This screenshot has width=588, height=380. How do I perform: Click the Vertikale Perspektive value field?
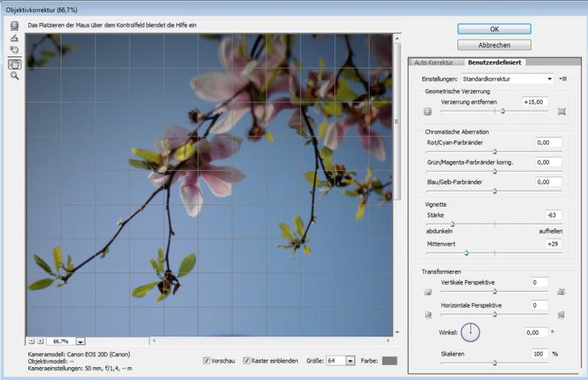[540, 282]
